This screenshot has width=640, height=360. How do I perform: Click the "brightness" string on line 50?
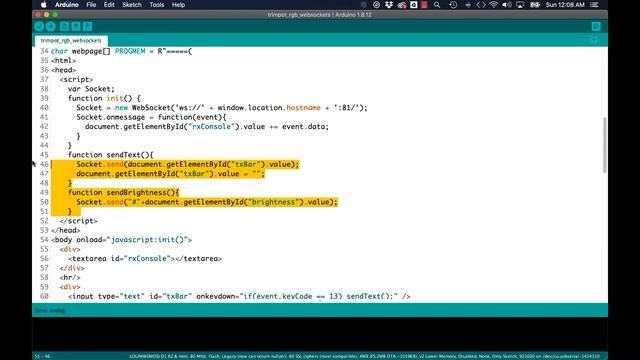273,202
